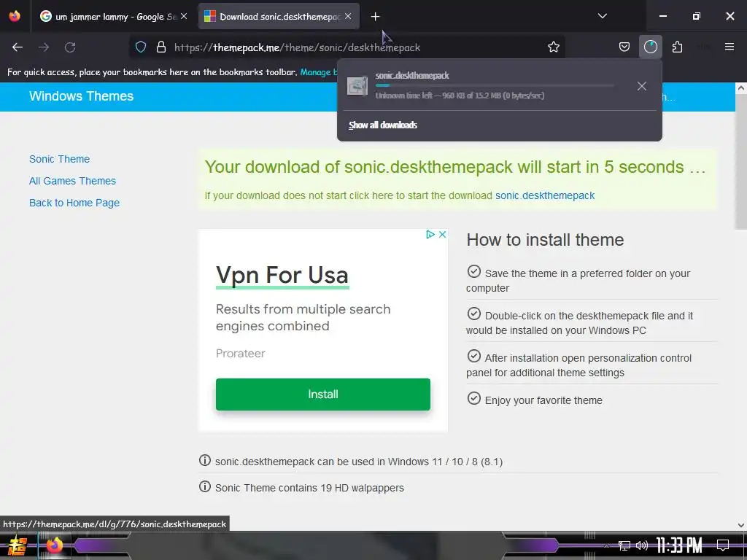Open the Sonic Theme link

point(60,159)
